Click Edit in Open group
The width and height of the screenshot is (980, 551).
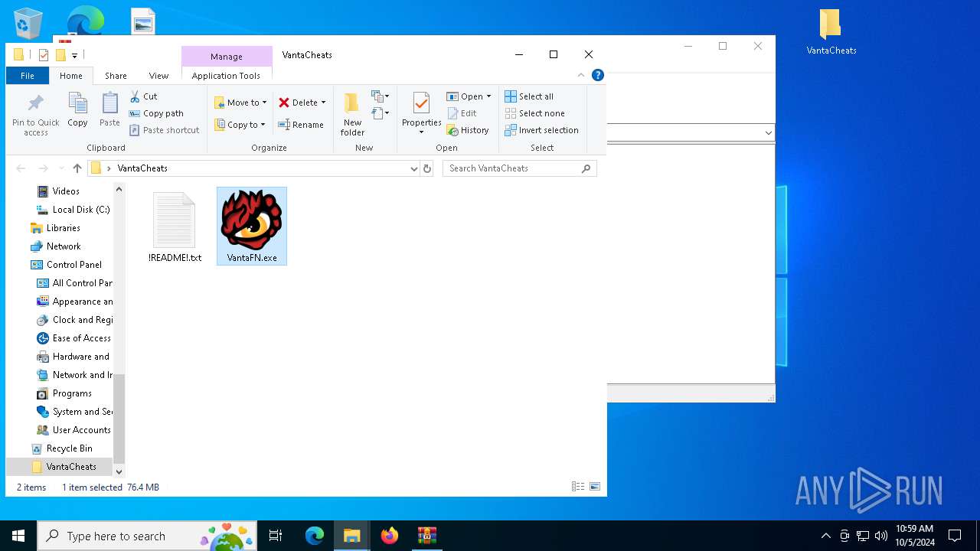(x=462, y=113)
